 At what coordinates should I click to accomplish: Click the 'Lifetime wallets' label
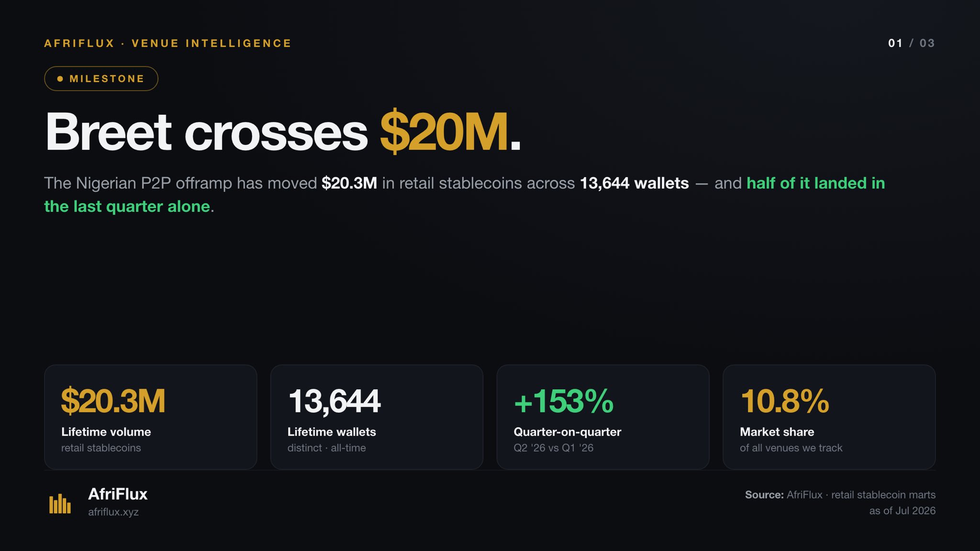point(332,432)
